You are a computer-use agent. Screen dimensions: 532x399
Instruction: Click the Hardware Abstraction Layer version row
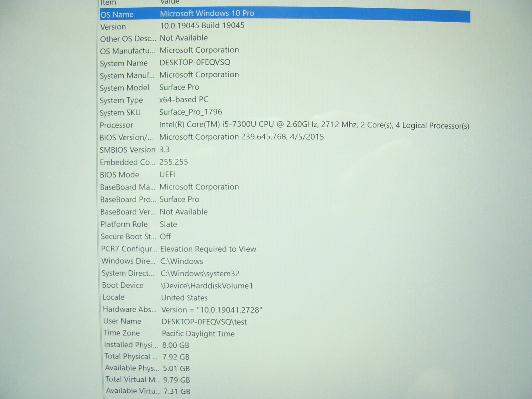pyautogui.click(x=285, y=309)
